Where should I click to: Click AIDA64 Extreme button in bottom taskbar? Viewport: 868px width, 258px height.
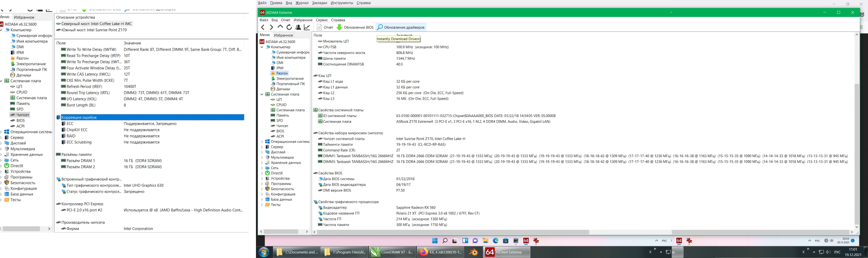(x=507, y=252)
